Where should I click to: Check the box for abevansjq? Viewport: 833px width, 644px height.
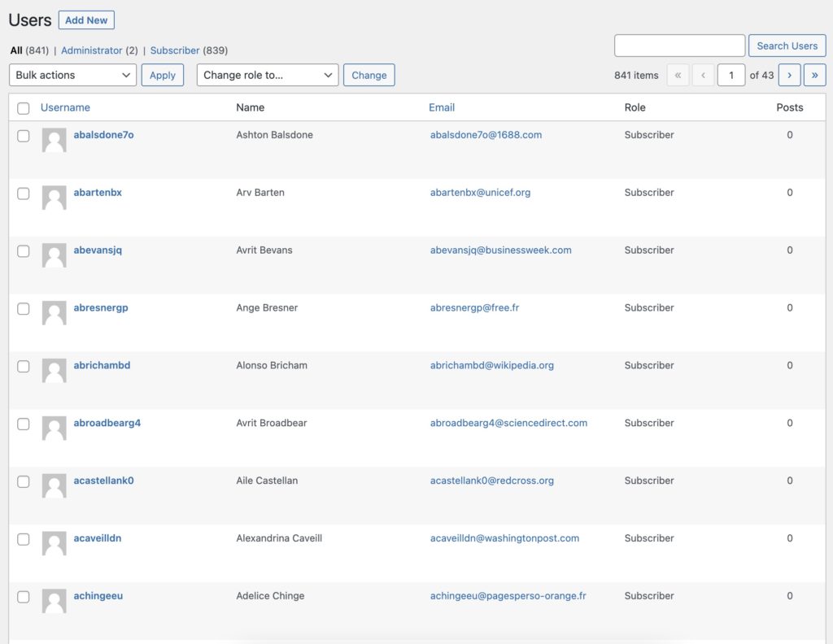pyautogui.click(x=23, y=251)
